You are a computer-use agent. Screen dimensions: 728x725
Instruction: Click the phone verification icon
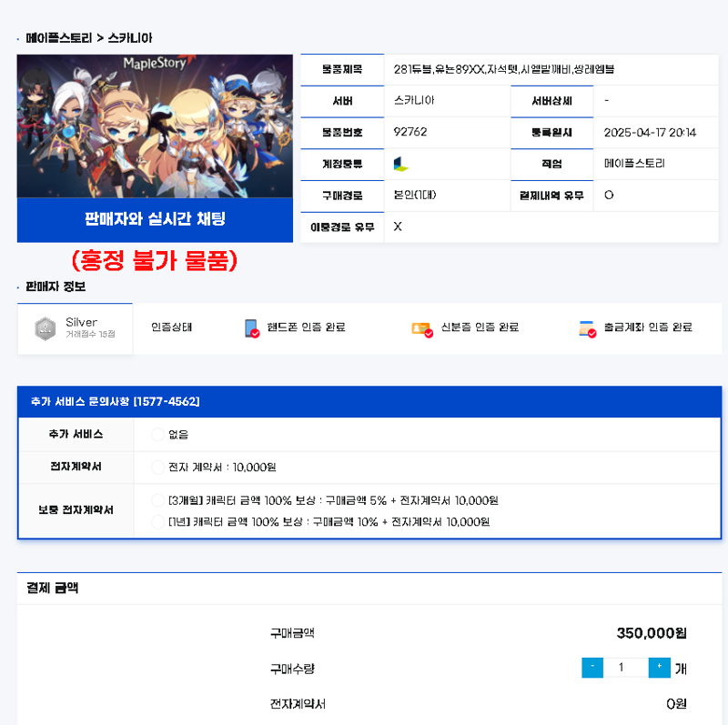coord(252,328)
